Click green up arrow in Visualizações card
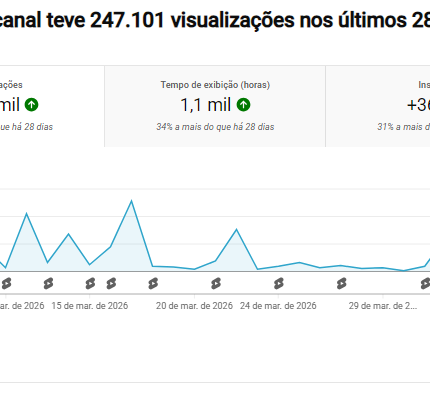 [x=32, y=105]
